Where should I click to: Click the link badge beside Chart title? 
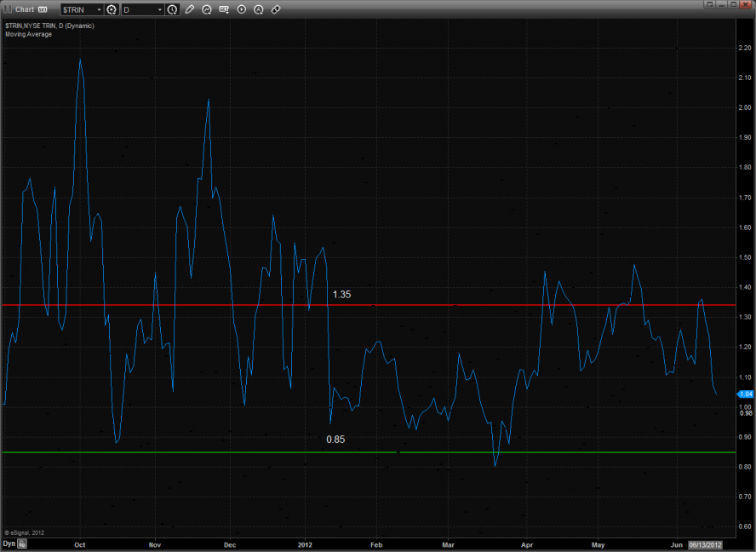pyautogui.click(x=43, y=9)
